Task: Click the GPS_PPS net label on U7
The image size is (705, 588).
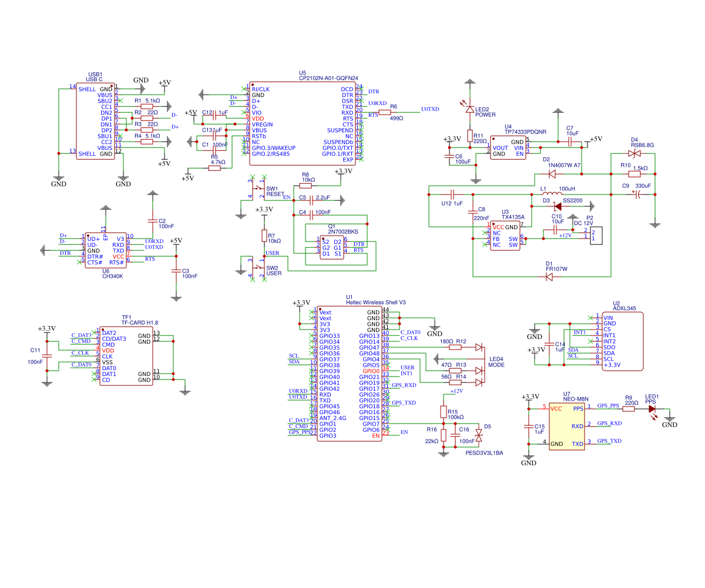Action: (608, 406)
